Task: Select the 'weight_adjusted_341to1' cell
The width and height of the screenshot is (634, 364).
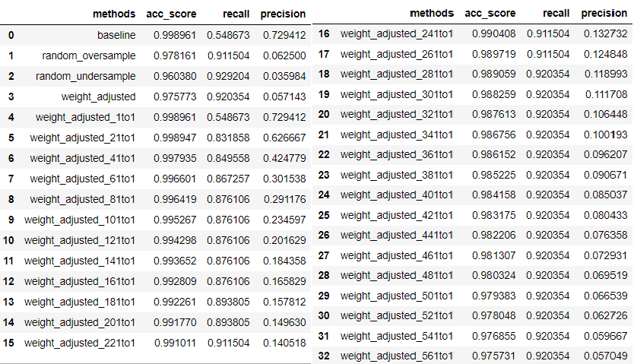Action: [x=397, y=135]
